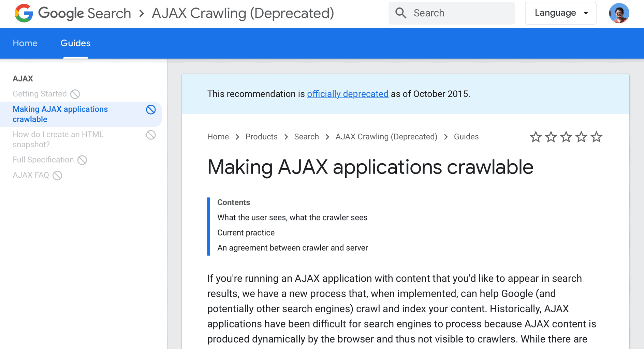The height and width of the screenshot is (349, 644).
Task: Open Google Search header link
Action: (85, 13)
